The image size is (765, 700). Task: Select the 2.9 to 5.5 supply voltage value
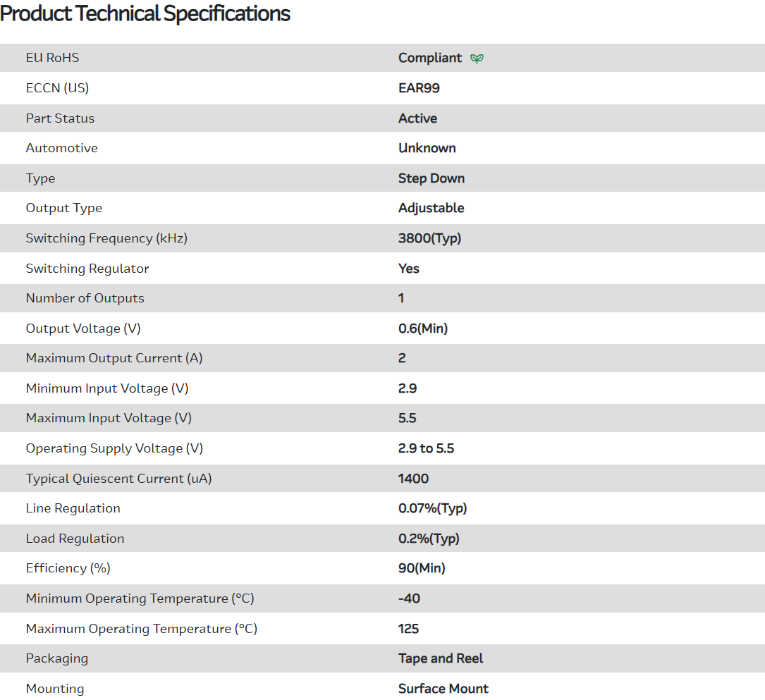(x=426, y=448)
